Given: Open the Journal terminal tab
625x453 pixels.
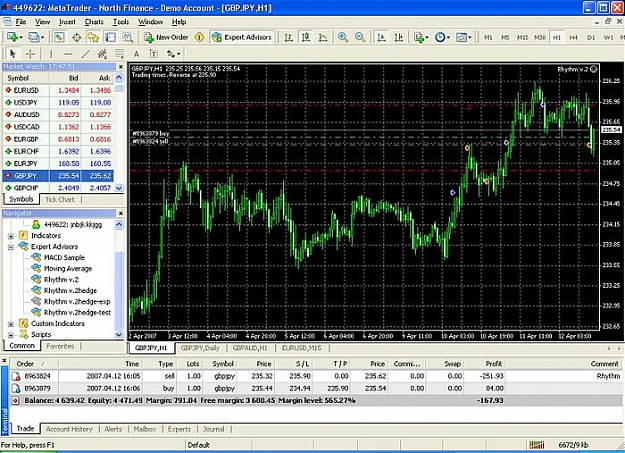Looking at the screenshot, I should pyautogui.click(x=214, y=429).
